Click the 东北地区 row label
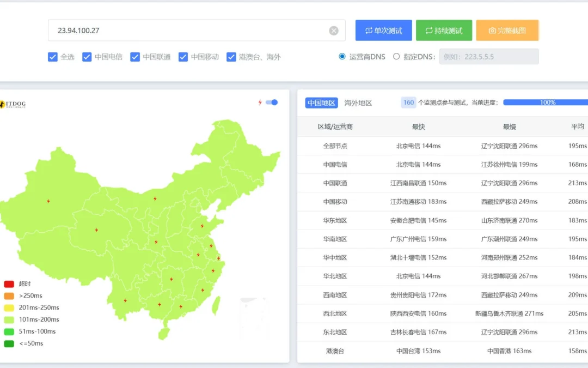This screenshot has height=368, width=588. pyautogui.click(x=335, y=333)
